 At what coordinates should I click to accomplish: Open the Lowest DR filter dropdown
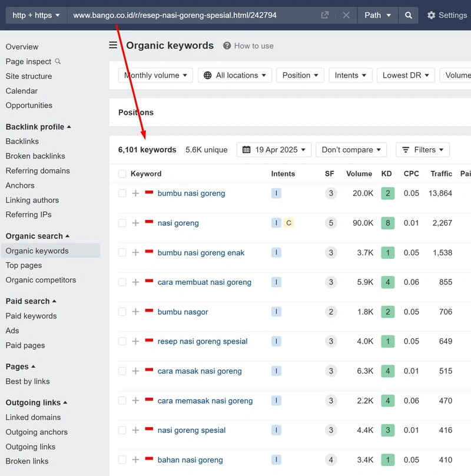pos(406,75)
